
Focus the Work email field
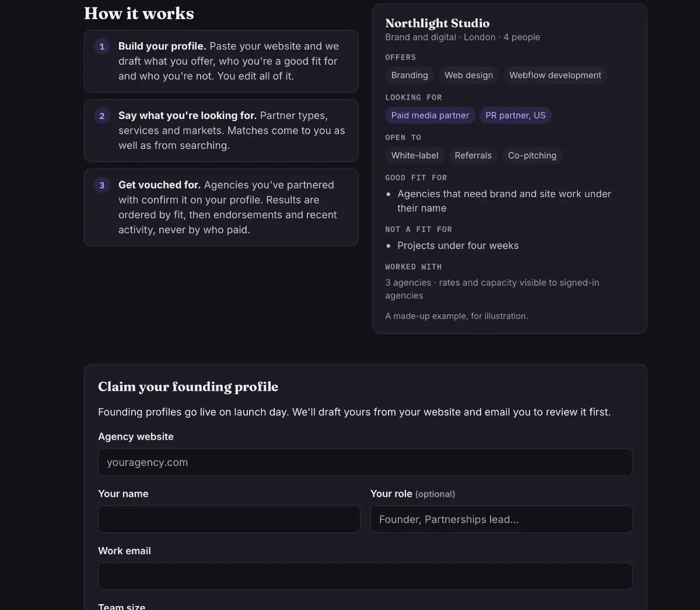365,576
